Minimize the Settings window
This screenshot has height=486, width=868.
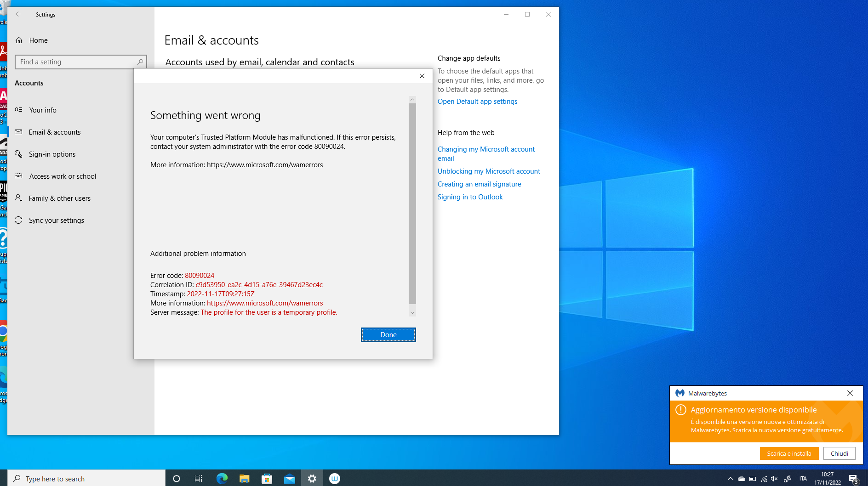coord(506,14)
